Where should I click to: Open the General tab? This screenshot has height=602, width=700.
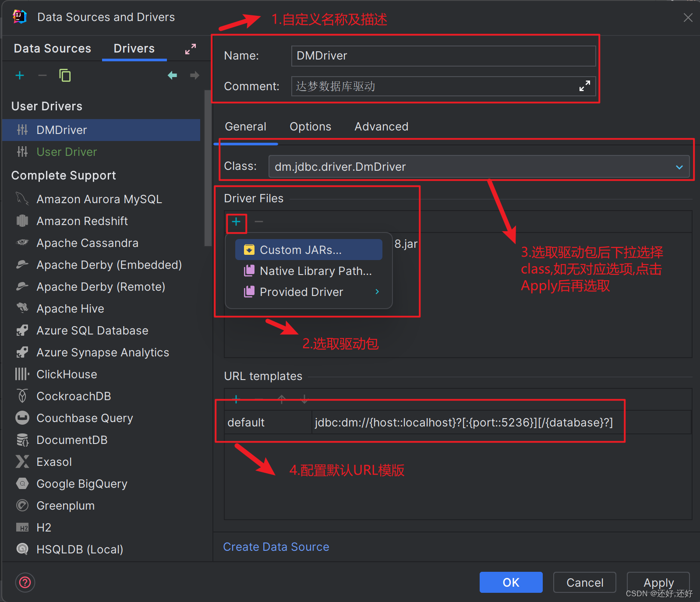(245, 127)
